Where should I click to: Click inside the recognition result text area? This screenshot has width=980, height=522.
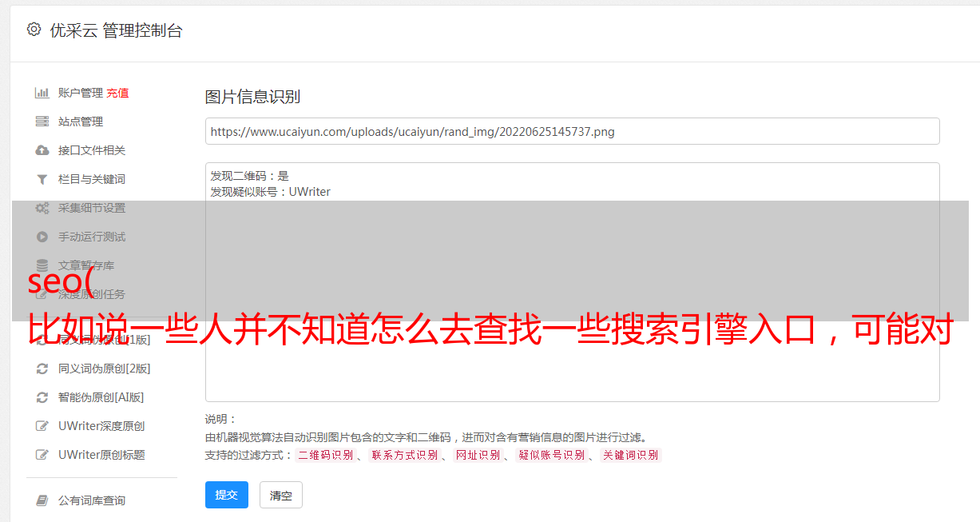pyautogui.click(x=572, y=281)
